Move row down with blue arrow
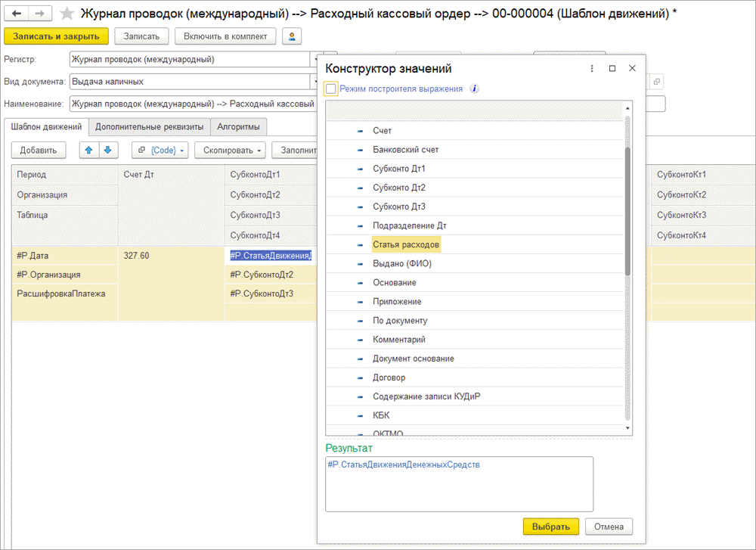The height and width of the screenshot is (550, 756). [107, 150]
